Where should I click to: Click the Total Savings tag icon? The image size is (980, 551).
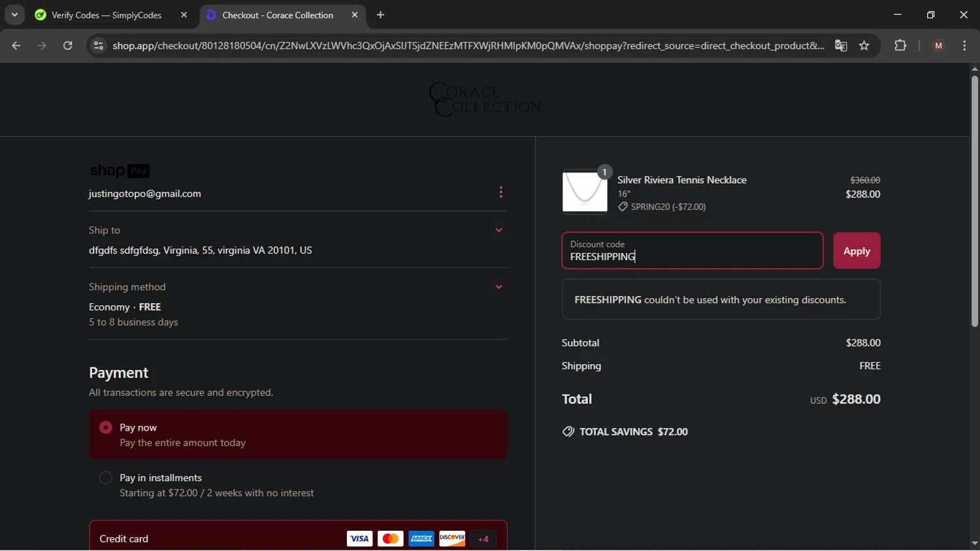coord(568,432)
